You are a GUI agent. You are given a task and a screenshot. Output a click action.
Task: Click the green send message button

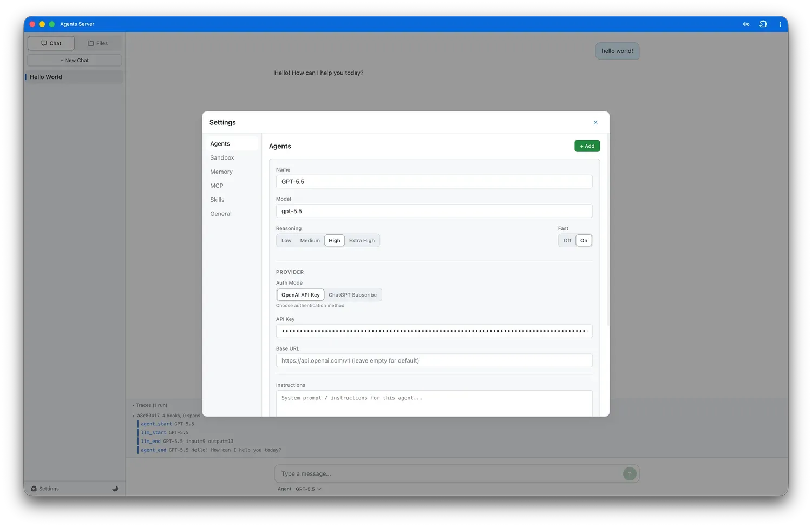coord(630,474)
